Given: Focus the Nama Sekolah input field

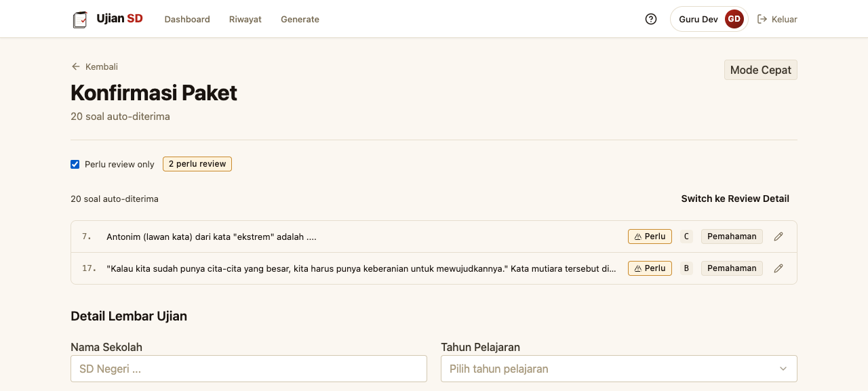Looking at the screenshot, I should pos(249,369).
